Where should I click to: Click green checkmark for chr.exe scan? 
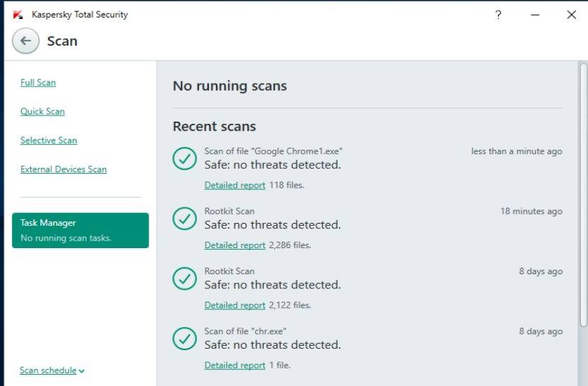(x=184, y=338)
